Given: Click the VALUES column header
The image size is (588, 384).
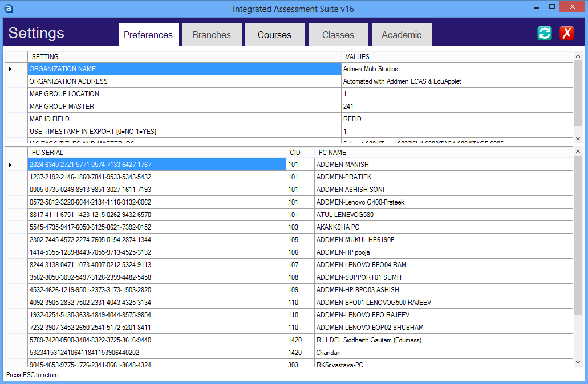Looking at the screenshot, I should (x=457, y=57).
